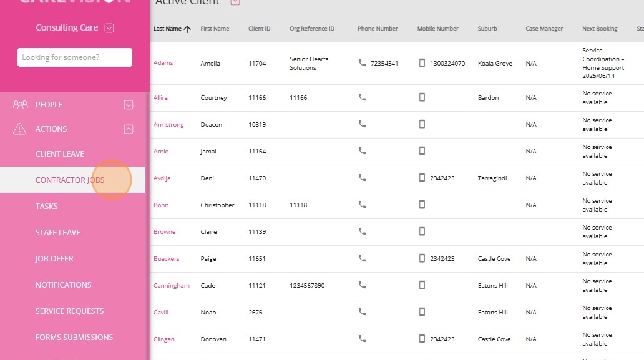Viewport: 644px width, 360px height.
Task: Click the People group icon in sidebar
Action: coord(20,105)
